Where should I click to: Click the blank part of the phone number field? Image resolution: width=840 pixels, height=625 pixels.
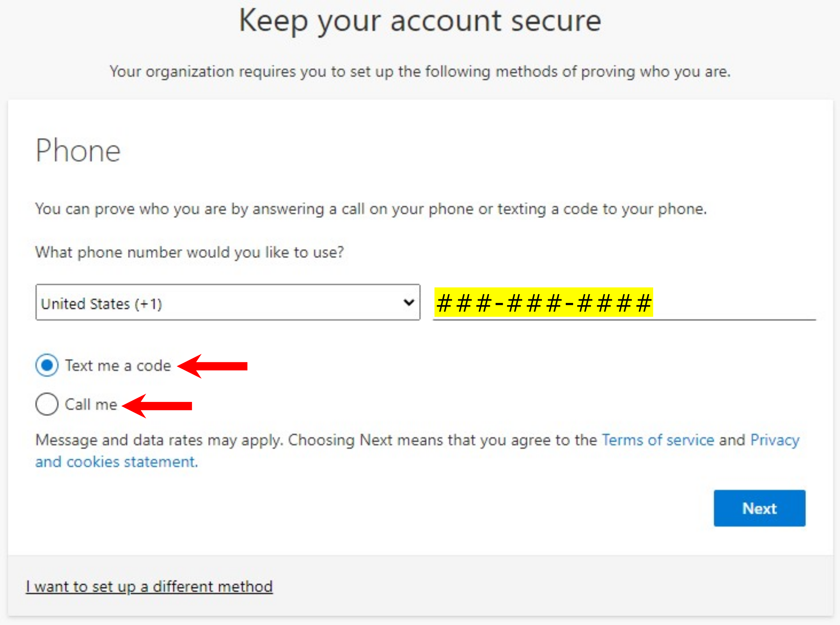pyautogui.click(x=734, y=304)
